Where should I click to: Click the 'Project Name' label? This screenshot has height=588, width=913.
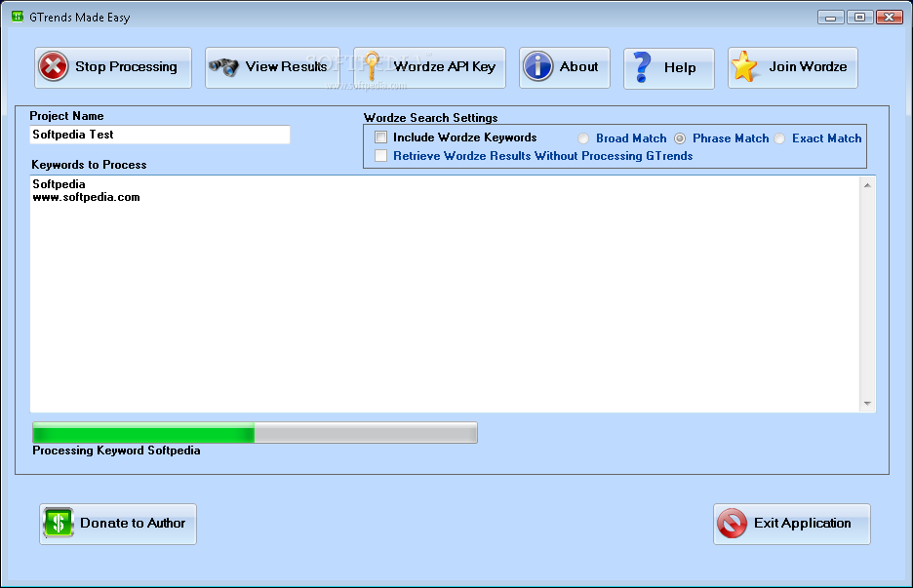click(66, 116)
